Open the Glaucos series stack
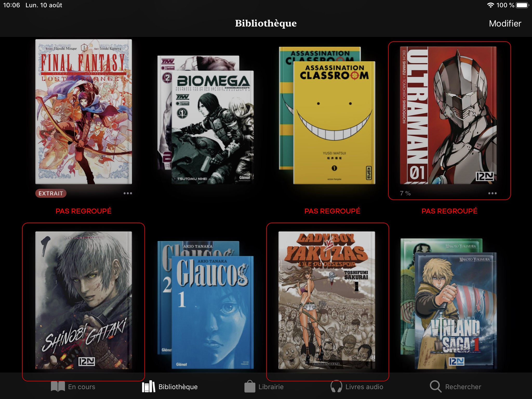 point(205,305)
